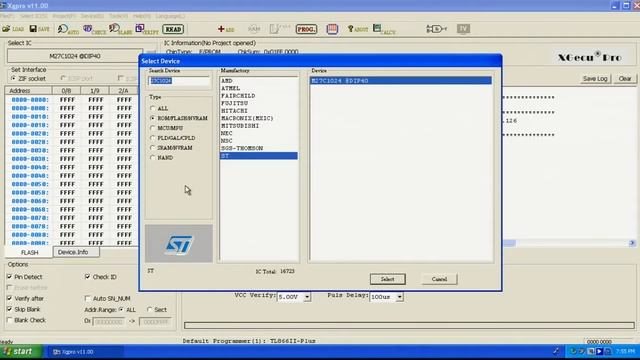640x360 pixels.
Task: Select the MCU/MPU type radio button
Action: coord(153,128)
